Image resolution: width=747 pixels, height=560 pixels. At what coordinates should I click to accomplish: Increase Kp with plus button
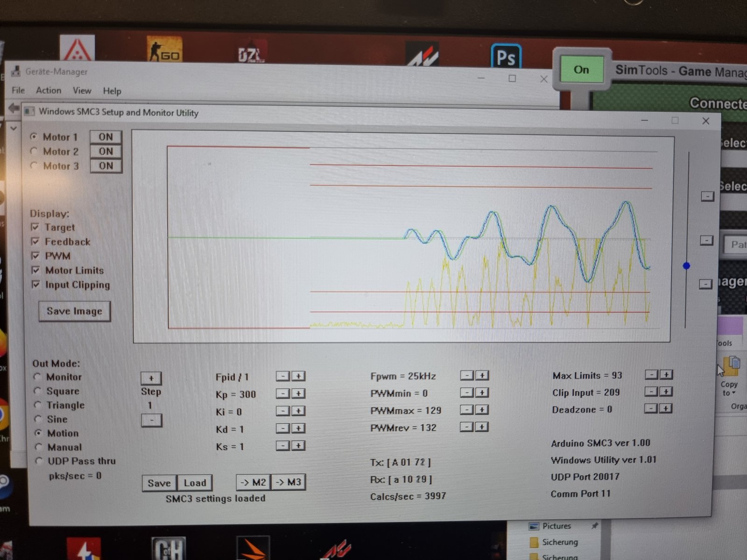(298, 394)
